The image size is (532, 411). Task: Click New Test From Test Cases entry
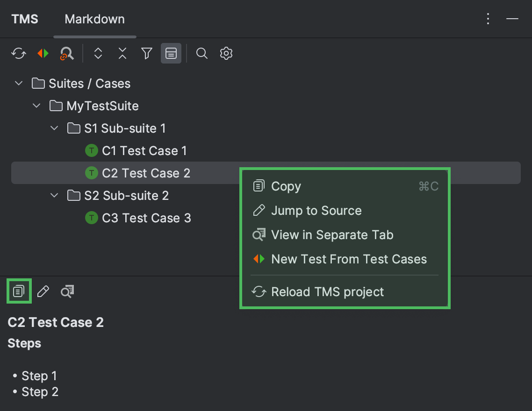349,259
